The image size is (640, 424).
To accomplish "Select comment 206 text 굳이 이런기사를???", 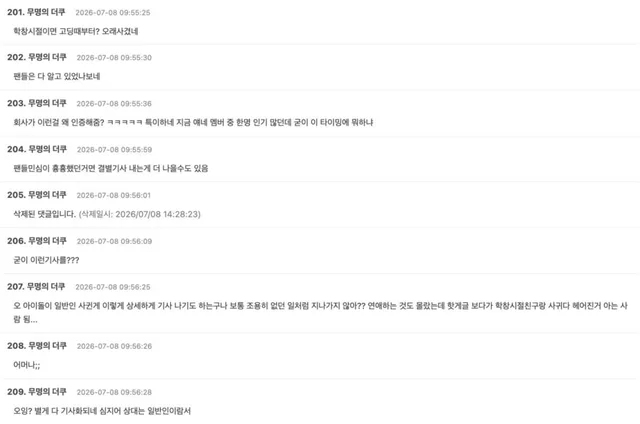I will tap(46, 260).
